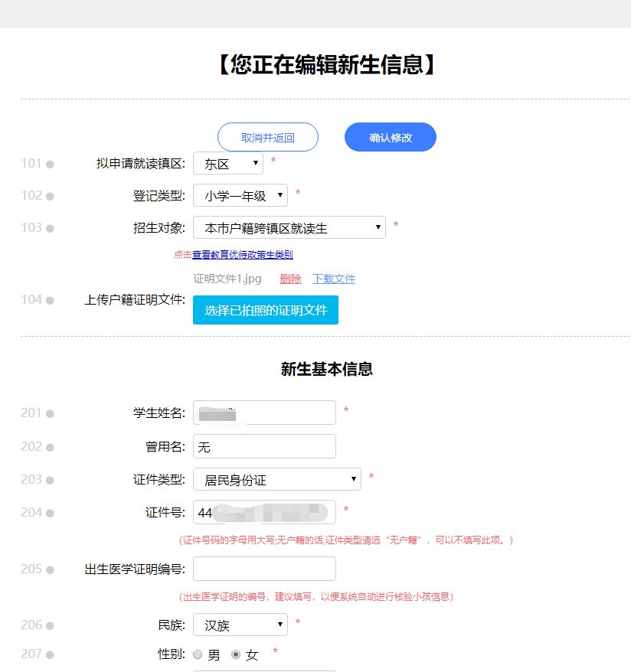Click the 出生医学证明编号 input field

[x=264, y=569]
